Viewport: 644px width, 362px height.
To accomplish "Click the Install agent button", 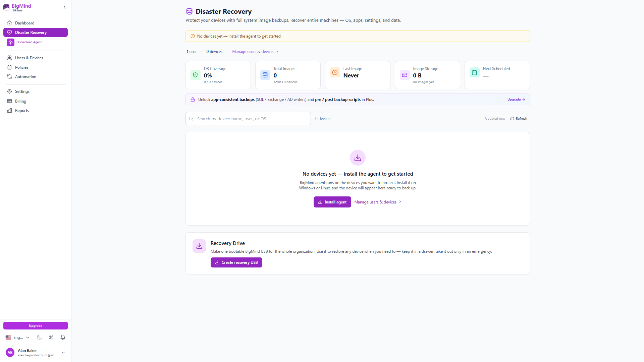I will tap(332, 202).
